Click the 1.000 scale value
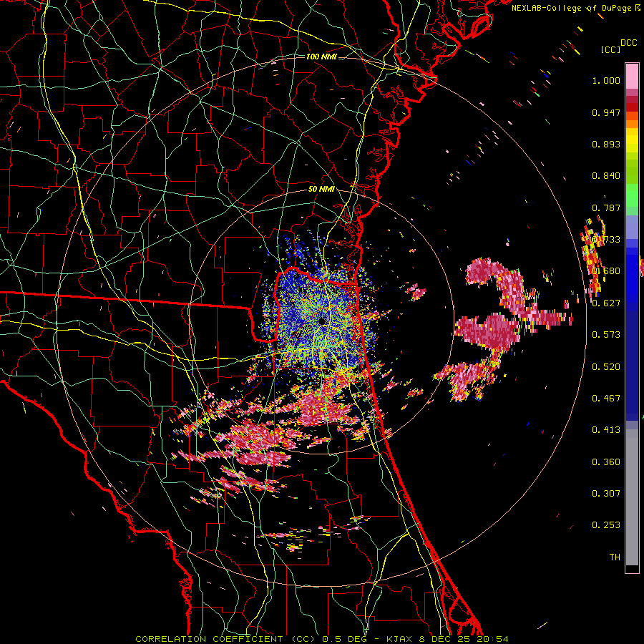The image size is (644, 644). (606, 80)
